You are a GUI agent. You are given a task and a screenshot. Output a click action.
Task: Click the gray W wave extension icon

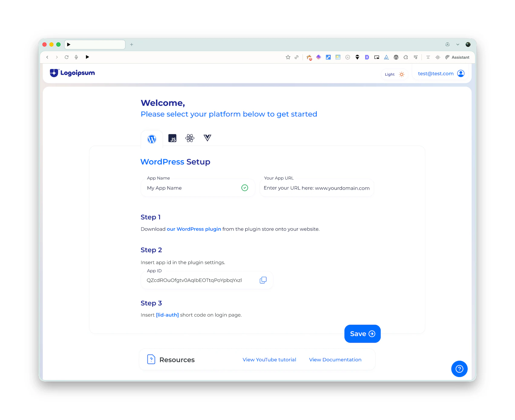(x=396, y=57)
